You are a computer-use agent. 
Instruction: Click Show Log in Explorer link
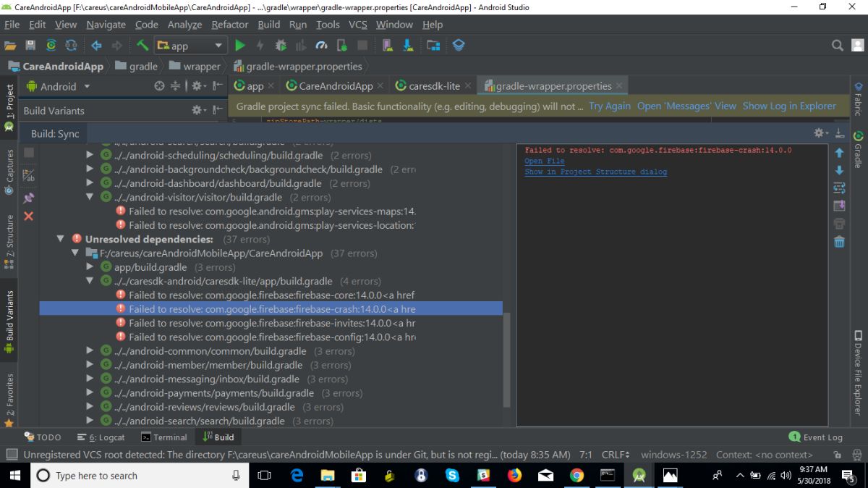click(789, 106)
